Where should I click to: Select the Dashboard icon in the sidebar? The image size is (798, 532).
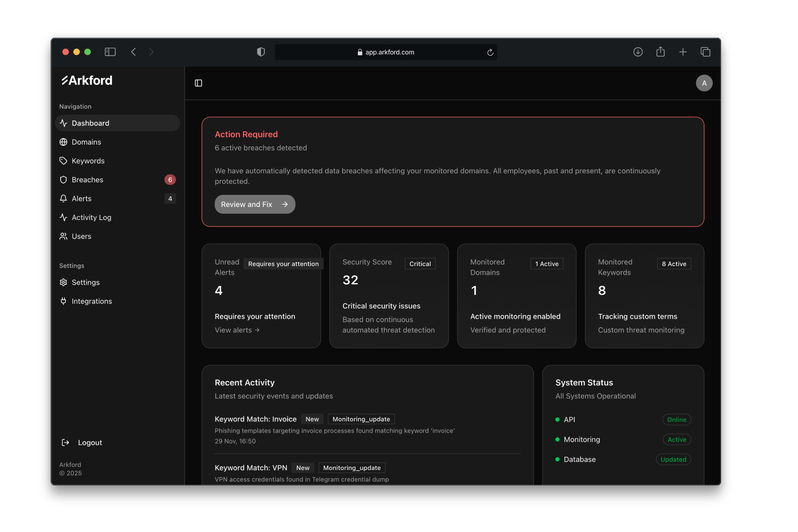(x=63, y=123)
